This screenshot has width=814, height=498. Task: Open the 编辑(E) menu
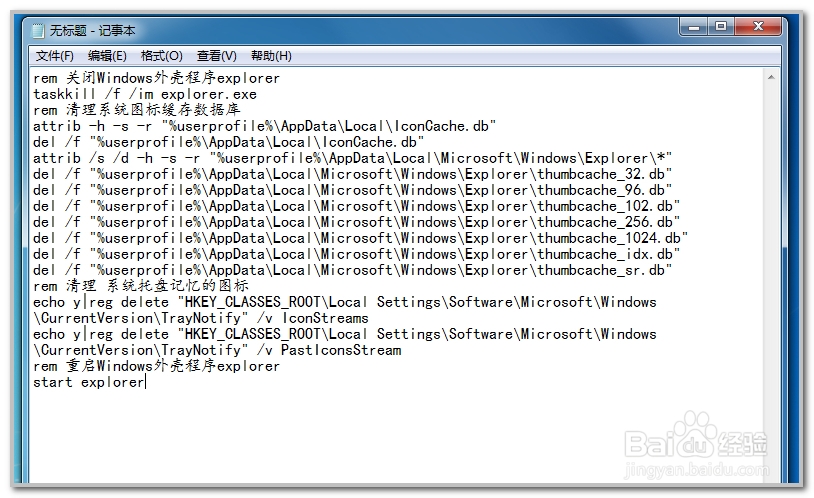pos(107,56)
